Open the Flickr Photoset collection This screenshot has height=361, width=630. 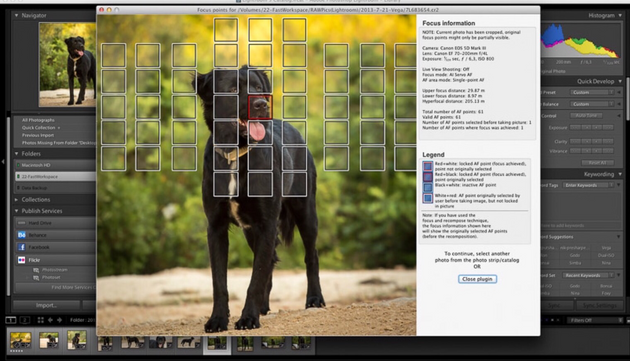(x=51, y=277)
